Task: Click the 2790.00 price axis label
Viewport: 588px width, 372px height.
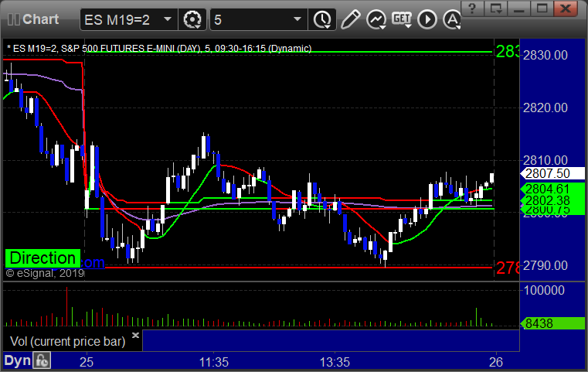Action: [x=546, y=266]
